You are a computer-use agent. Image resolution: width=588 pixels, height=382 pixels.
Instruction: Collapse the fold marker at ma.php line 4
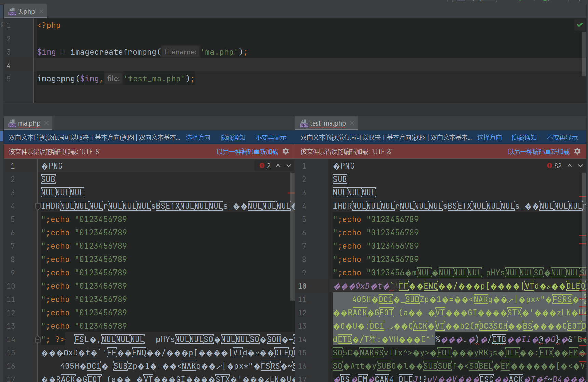click(38, 206)
